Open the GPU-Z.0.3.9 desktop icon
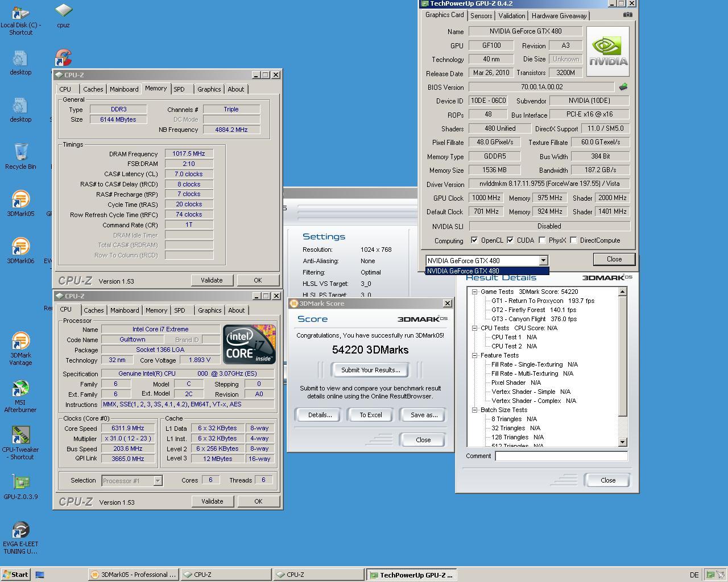The image size is (728, 582). 20,482
